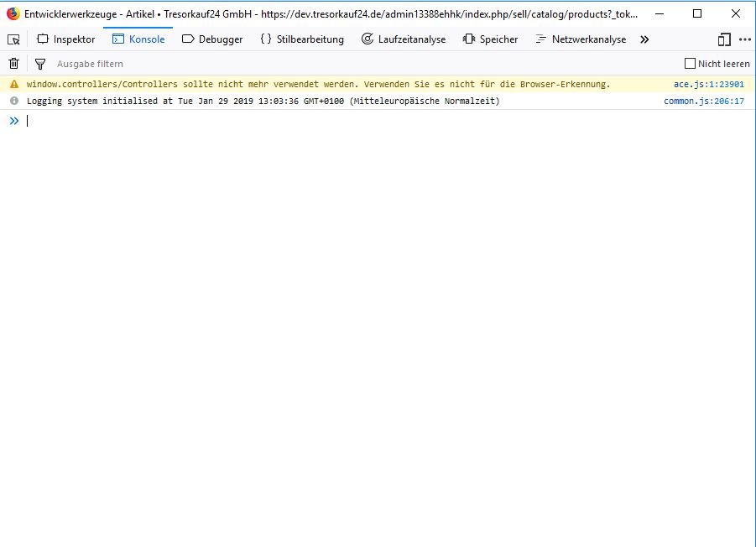Enable the Nicht leeren checkbox

coord(690,64)
